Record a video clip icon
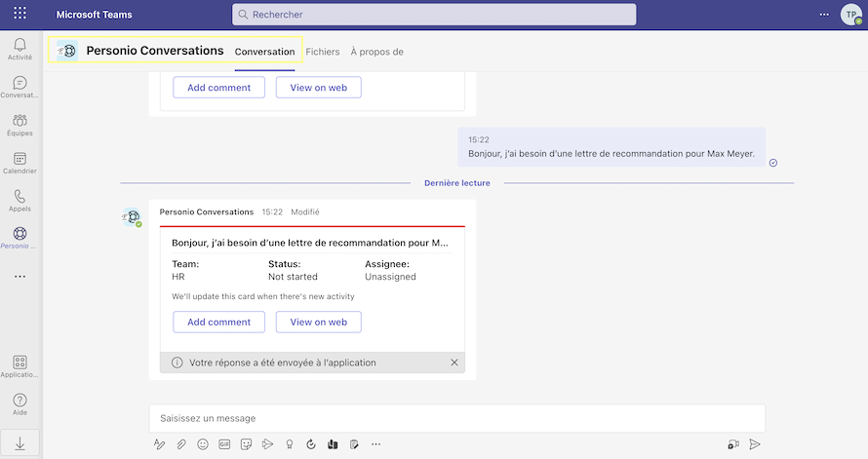Viewport: 868px width, 459px height. point(733,444)
